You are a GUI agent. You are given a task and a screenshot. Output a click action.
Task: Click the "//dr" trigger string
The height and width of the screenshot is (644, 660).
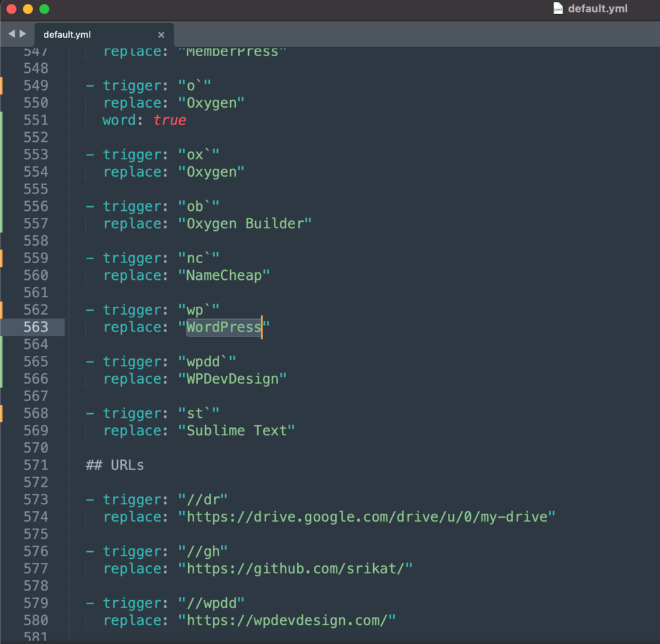click(203, 500)
